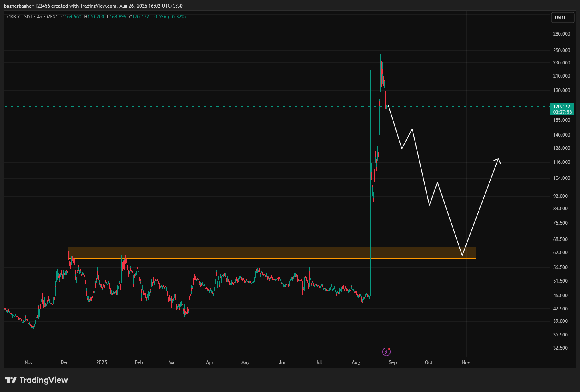Viewport: 580px width, 392px height.
Task: Click the open value O169.560
Action: (x=72, y=17)
